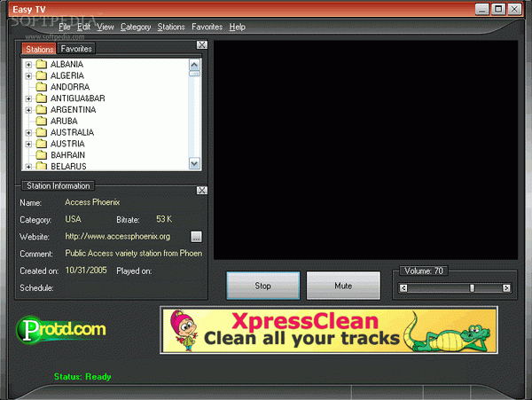The image size is (532, 400).
Task: Open the View menu
Action: pyautogui.click(x=106, y=27)
